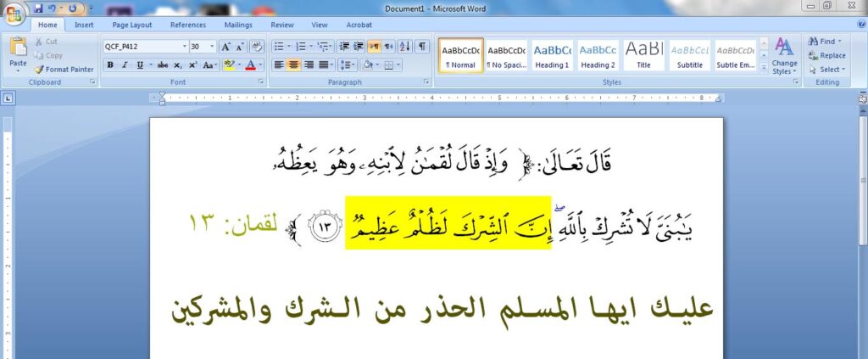
Task: Insert a numbered list
Action: (301, 47)
